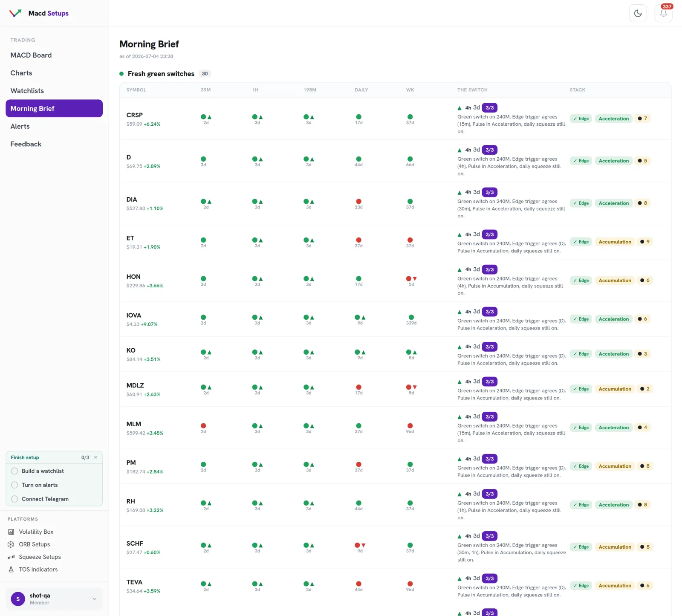Open the Feedback page
This screenshot has height=616, width=682.
26,144
